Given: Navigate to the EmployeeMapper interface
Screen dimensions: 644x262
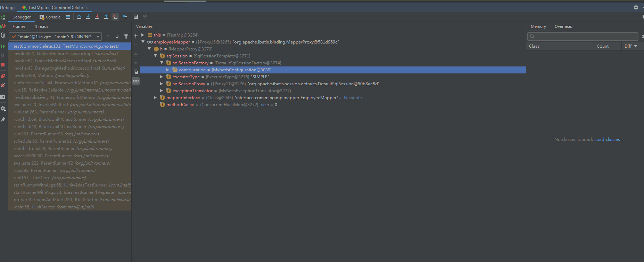Looking at the screenshot, I should (353, 98).
